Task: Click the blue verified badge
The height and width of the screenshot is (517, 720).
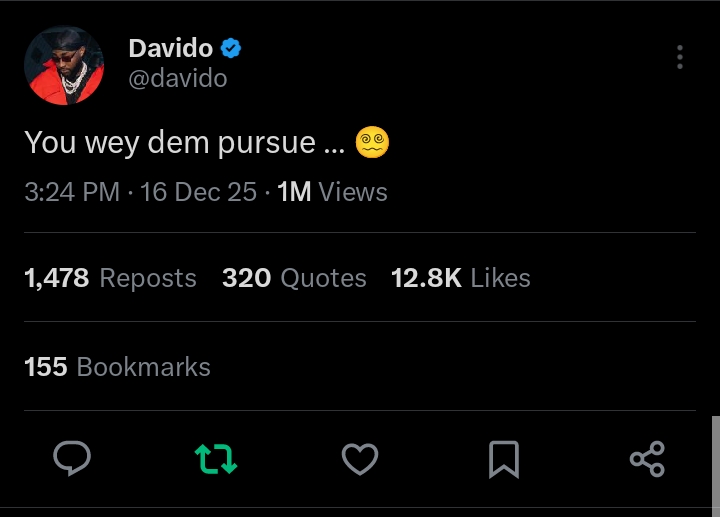Action: coord(231,47)
